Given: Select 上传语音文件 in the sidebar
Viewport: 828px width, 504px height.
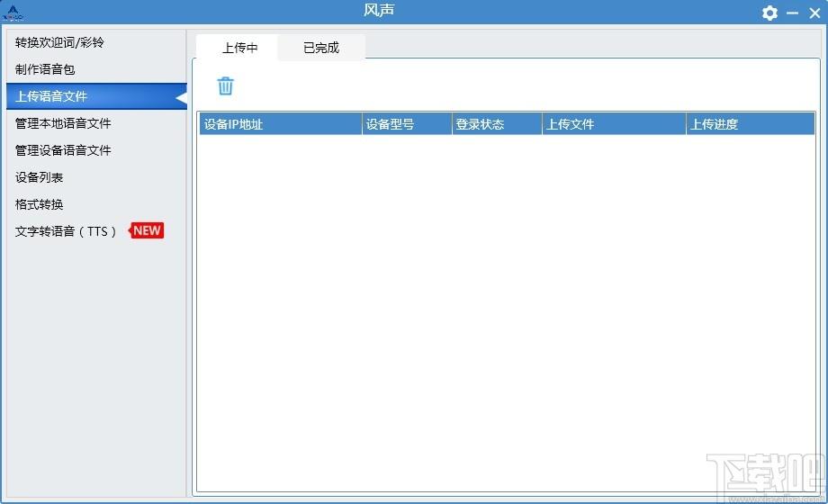Looking at the screenshot, I should pyautogui.click(x=51, y=96).
